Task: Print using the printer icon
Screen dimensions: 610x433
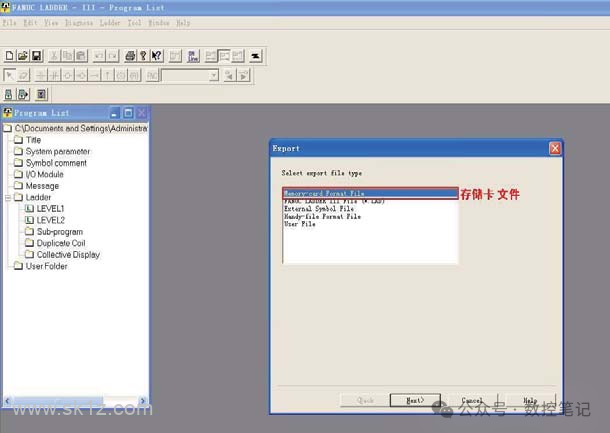Action: point(130,56)
